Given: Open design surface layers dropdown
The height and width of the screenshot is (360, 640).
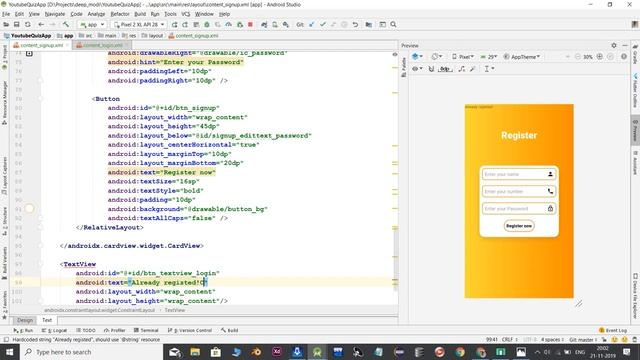Looking at the screenshot, I should click(417, 57).
